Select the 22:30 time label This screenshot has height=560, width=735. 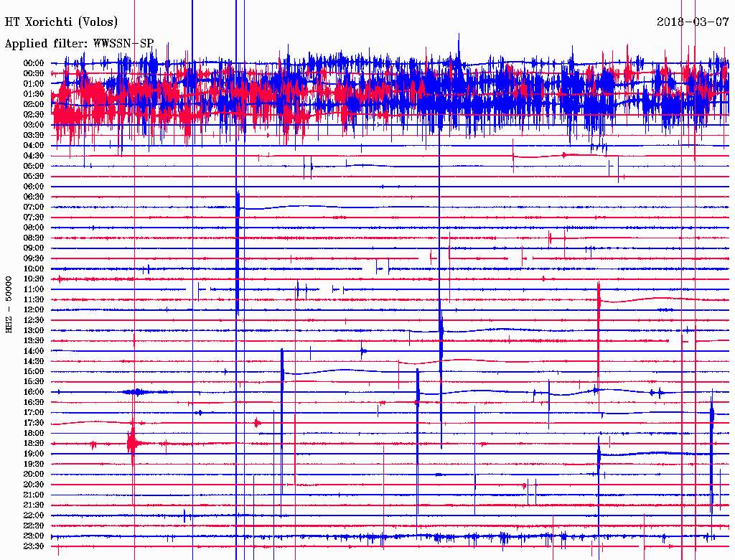click(34, 526)
